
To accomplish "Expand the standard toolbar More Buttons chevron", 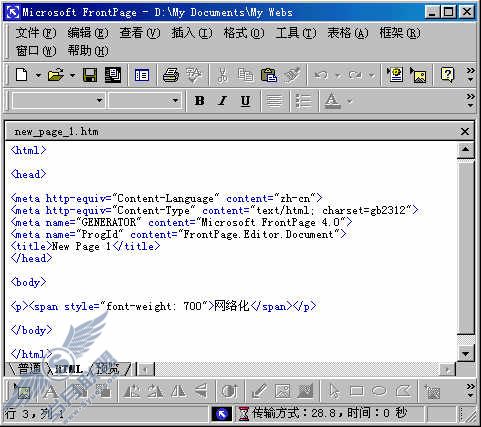I will 470,74.
